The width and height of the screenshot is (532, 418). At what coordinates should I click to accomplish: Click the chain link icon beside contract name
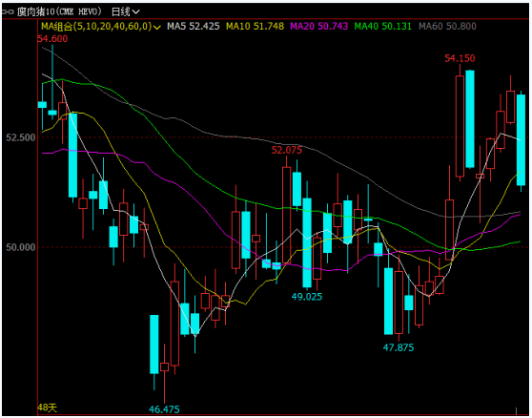8,11
